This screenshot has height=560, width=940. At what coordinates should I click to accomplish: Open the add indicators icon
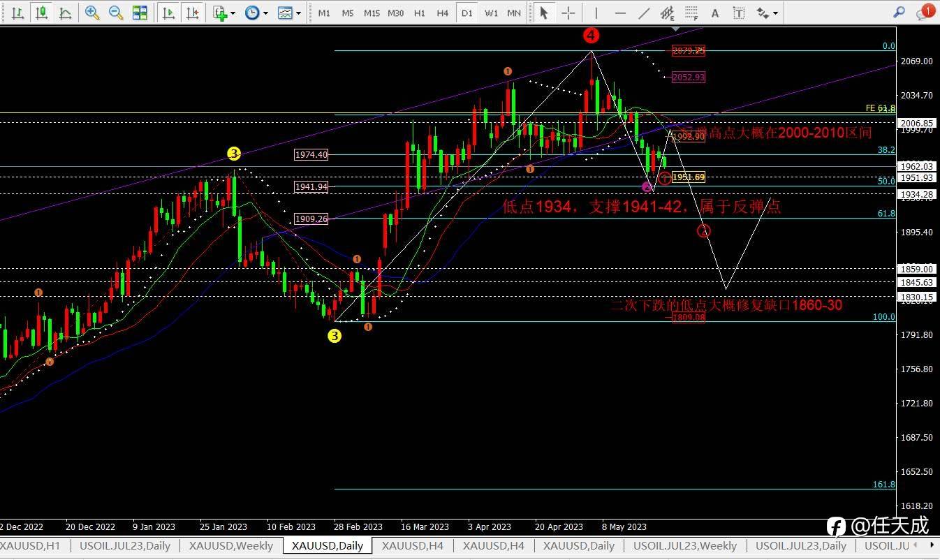[x=221, y=13]
